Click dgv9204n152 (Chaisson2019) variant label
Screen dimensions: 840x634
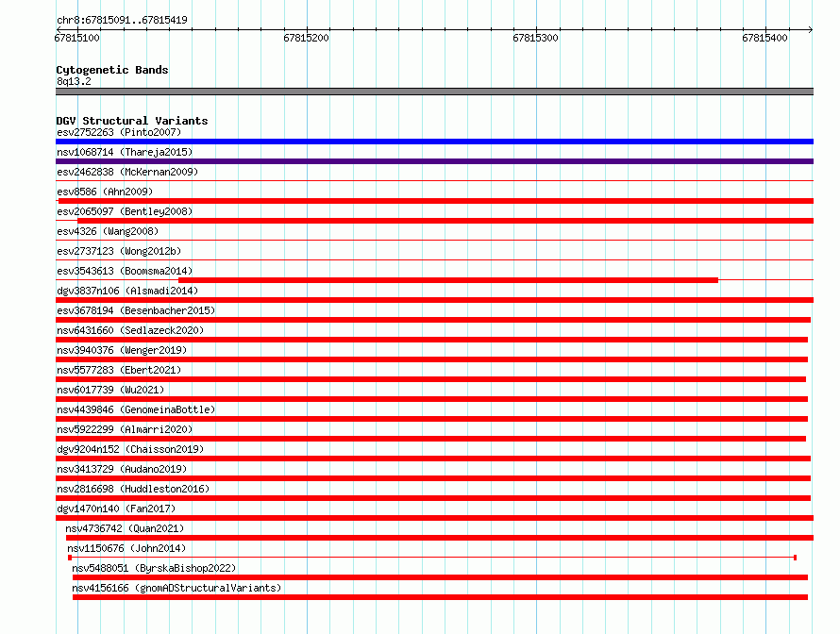[x=130, y=449]
